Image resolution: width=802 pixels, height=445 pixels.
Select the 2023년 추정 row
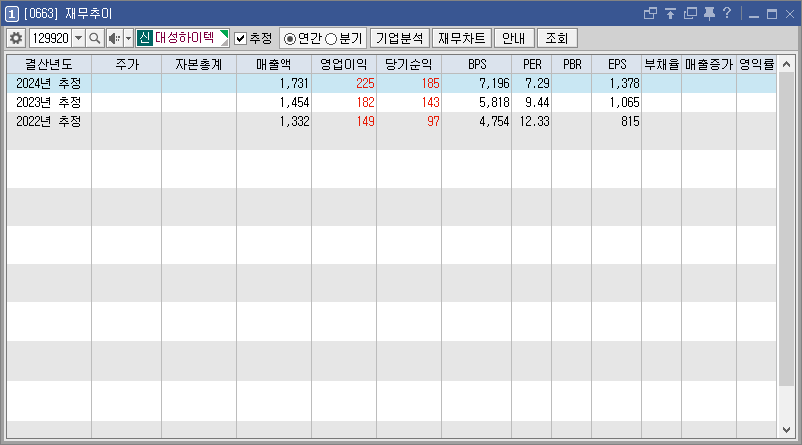pyautogui.click(x=391, y=102)
